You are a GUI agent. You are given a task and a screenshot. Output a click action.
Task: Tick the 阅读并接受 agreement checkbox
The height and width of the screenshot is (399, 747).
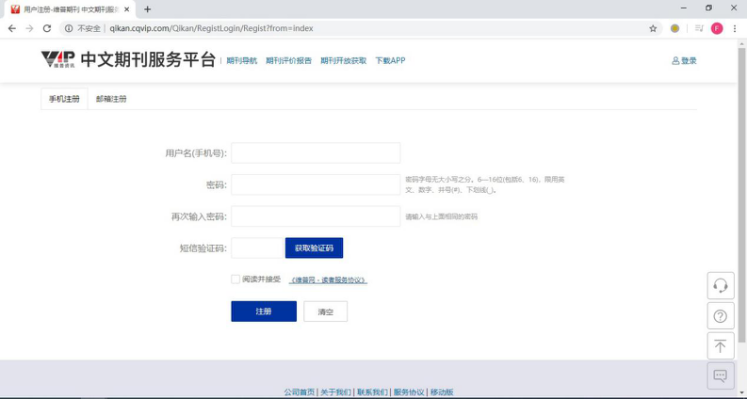(x=235, y=279)
